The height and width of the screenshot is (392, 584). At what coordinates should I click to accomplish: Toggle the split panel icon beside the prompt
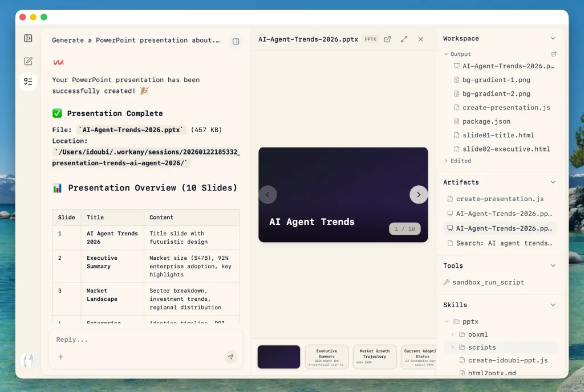(236, 41)
